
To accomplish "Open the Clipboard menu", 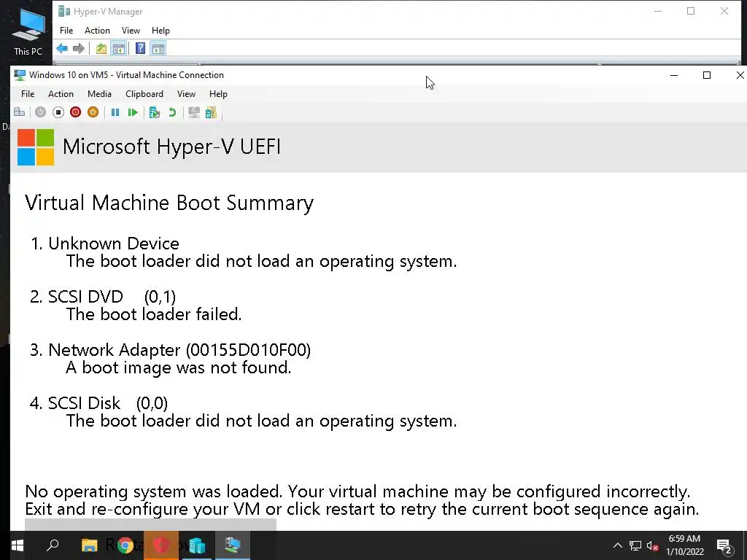I will click(x=144, y=94).
